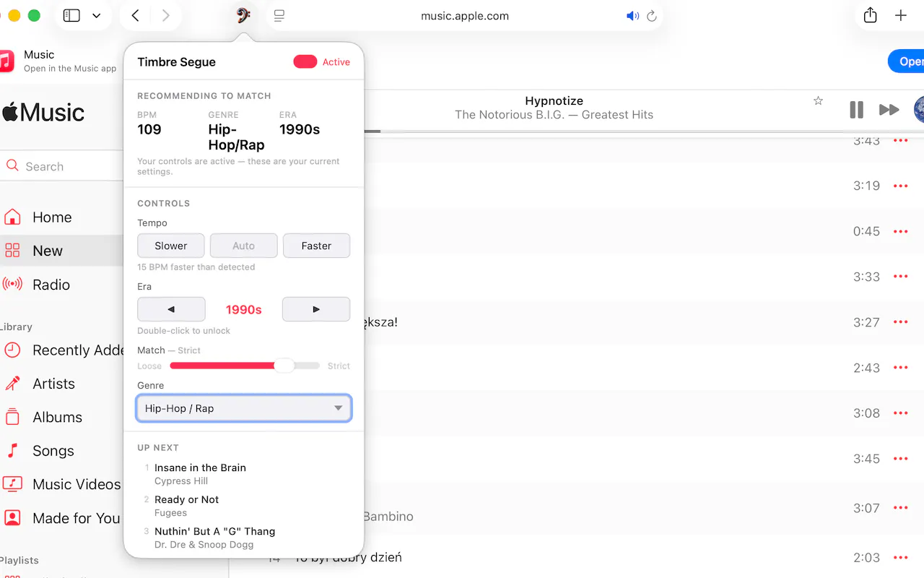Click the Hypnotize now playing title
This screenshot has width=924, height=578.
(x=554, y=101)
